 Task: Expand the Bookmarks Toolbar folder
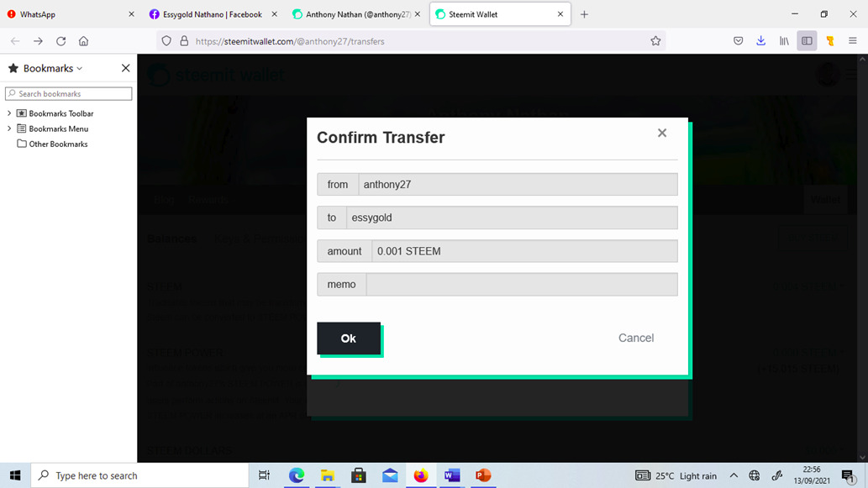[x=9, y=113]
